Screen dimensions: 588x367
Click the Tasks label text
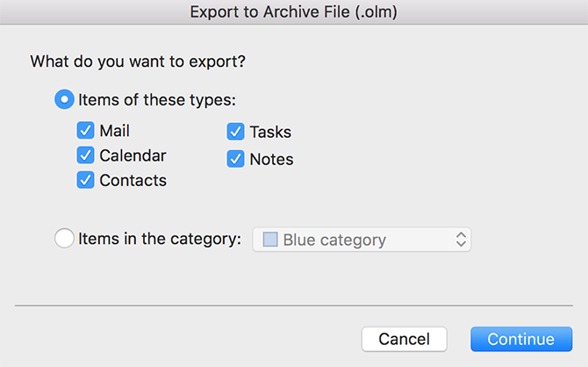[x=270, y=132]
